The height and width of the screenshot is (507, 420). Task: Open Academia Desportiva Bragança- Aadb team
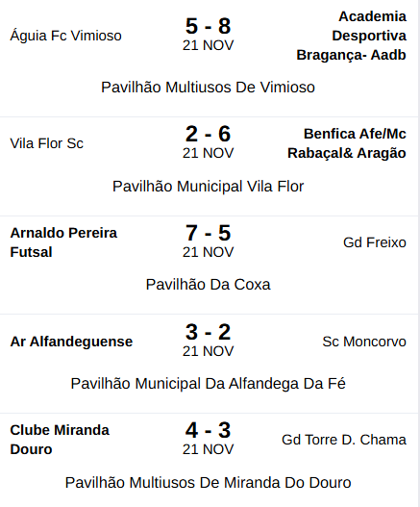click(x=352, y=36)
